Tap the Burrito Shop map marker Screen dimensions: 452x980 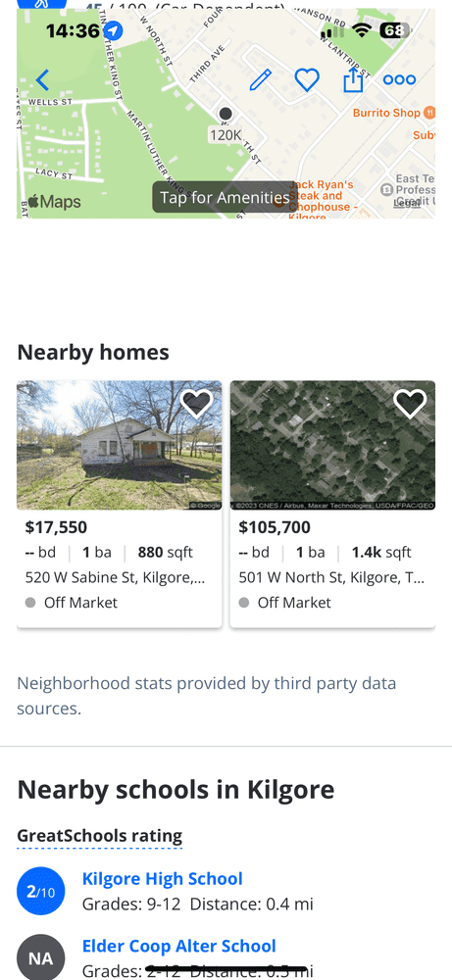[x=394, y=113]
